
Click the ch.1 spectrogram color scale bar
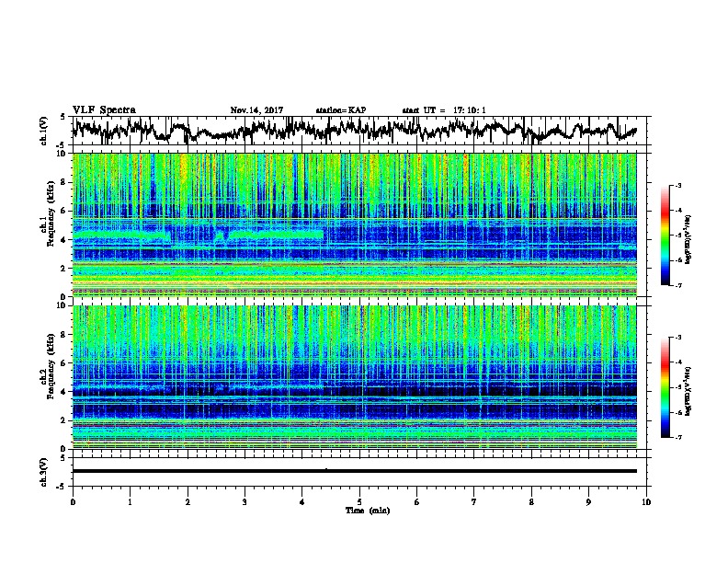coord(665,236)
